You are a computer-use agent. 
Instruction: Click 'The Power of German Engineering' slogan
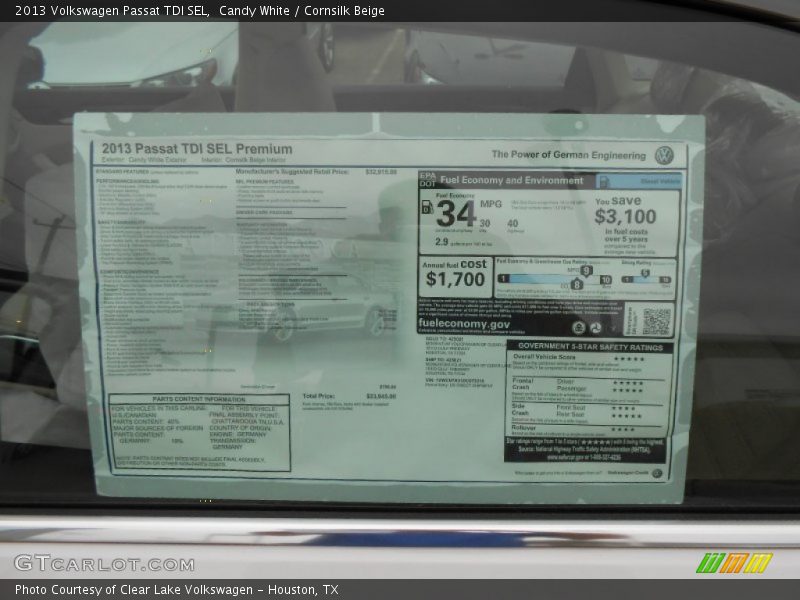[x=569, y=155]
